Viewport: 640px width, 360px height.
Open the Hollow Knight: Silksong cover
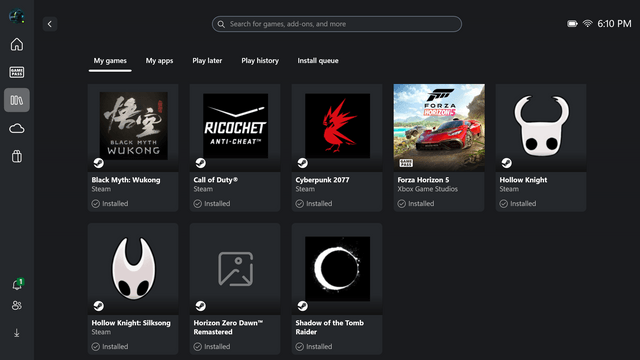point(133,268)
